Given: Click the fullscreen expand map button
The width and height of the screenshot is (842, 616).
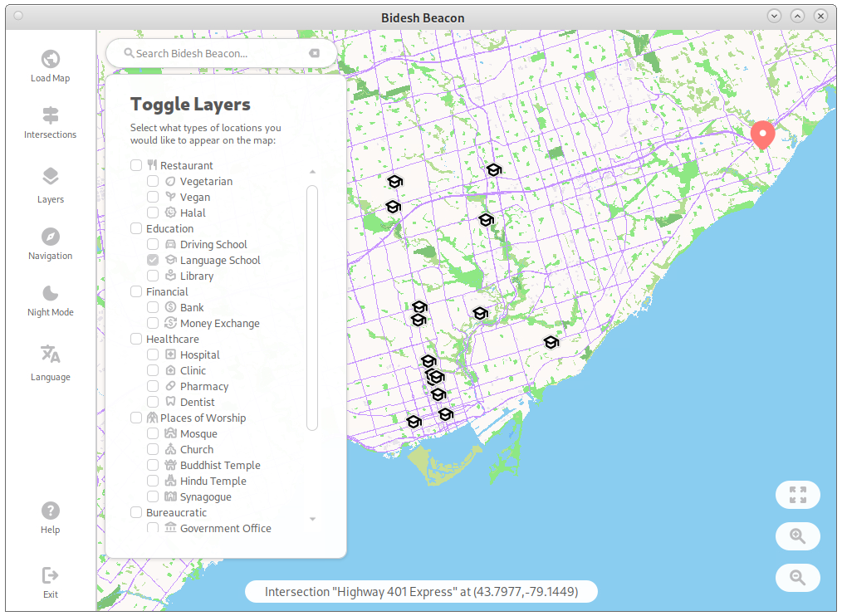Looking at the screenshot, I should [x=798, y=495].
